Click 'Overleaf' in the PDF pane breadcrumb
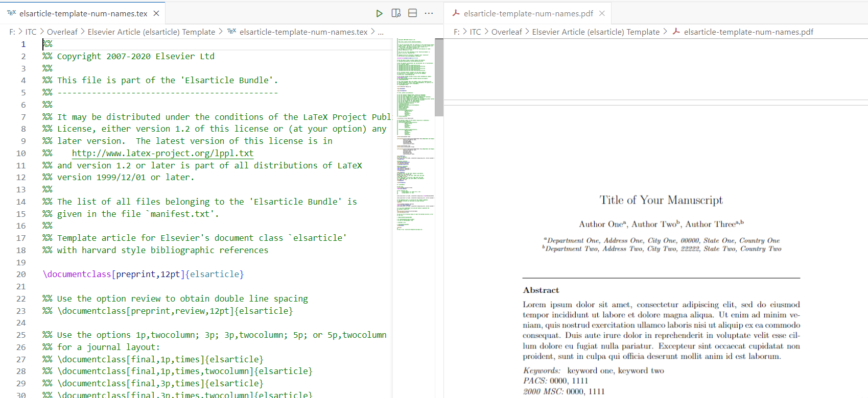 click(507, 32)
